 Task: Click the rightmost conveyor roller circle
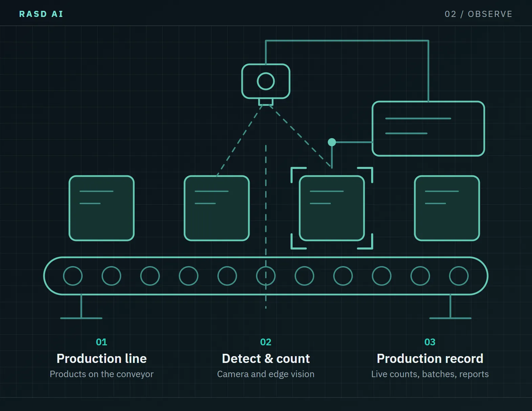459,276
